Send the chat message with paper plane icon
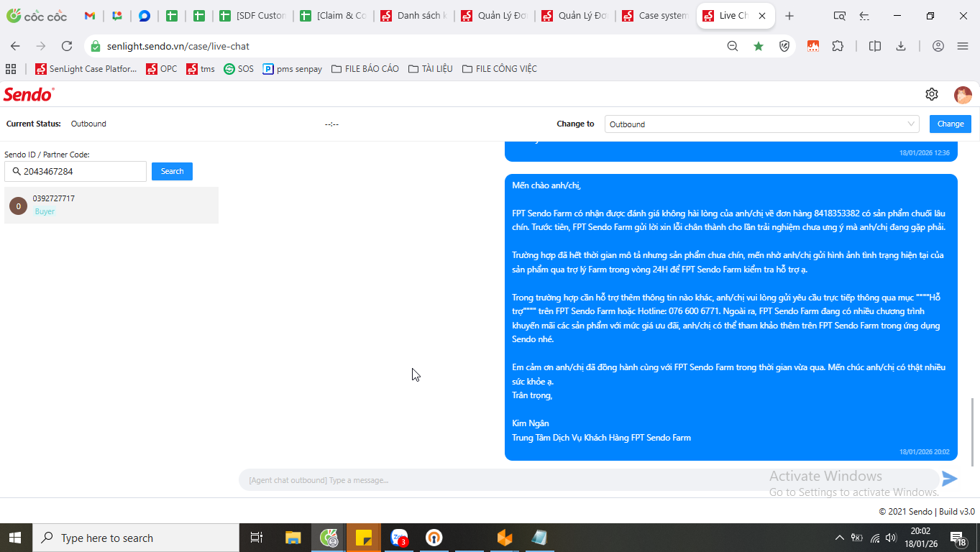Image resolution: width=980 pixels, height=552 pixels. pyautogui.click(x=950, y=479)
